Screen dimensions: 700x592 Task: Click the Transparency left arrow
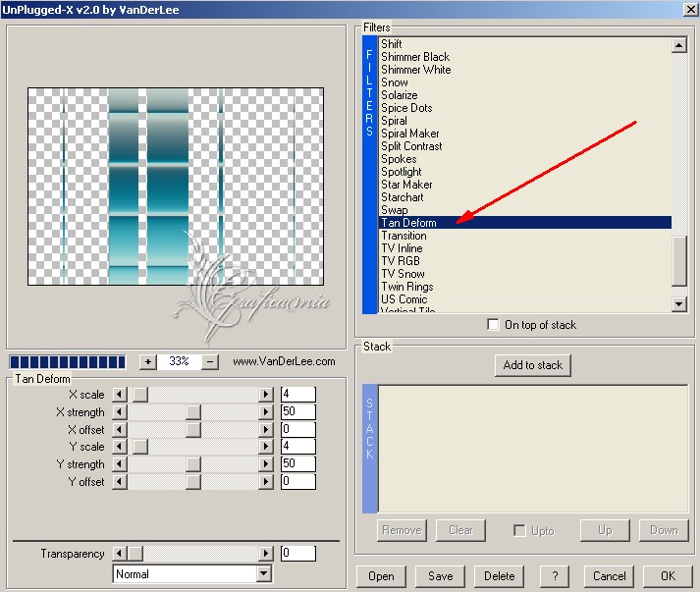coord(120,554)
